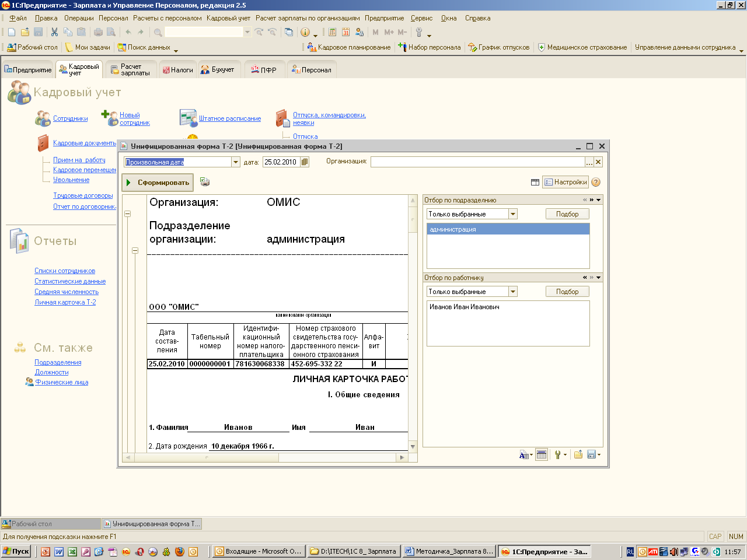747x560 pixels.
Task: Click the windows list icon in toolbar
Action: click(288, 32)
